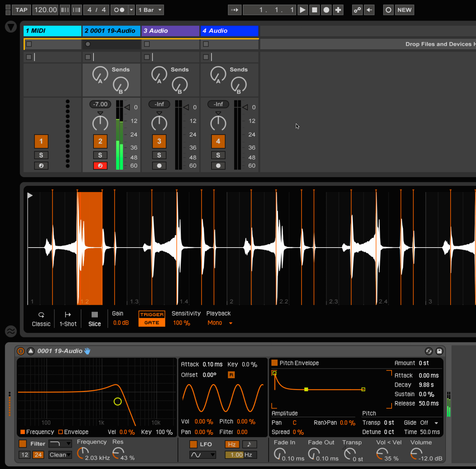Deactivate track 4 with its activator button
This screenshot has width=476, height=469.
(218, 141)
